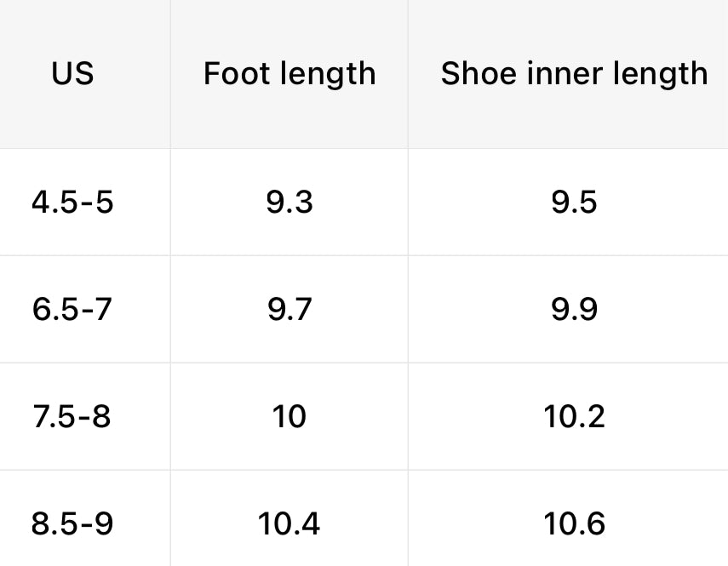Select the 8.5-9 US size cell
This screenshot has width=728, height=566.
point(72,523)
